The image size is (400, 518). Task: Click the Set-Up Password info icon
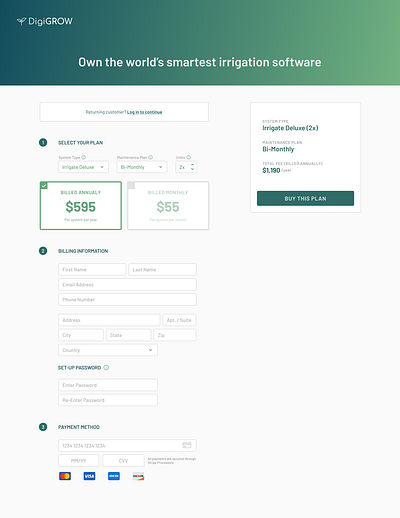tap(106, 368)
